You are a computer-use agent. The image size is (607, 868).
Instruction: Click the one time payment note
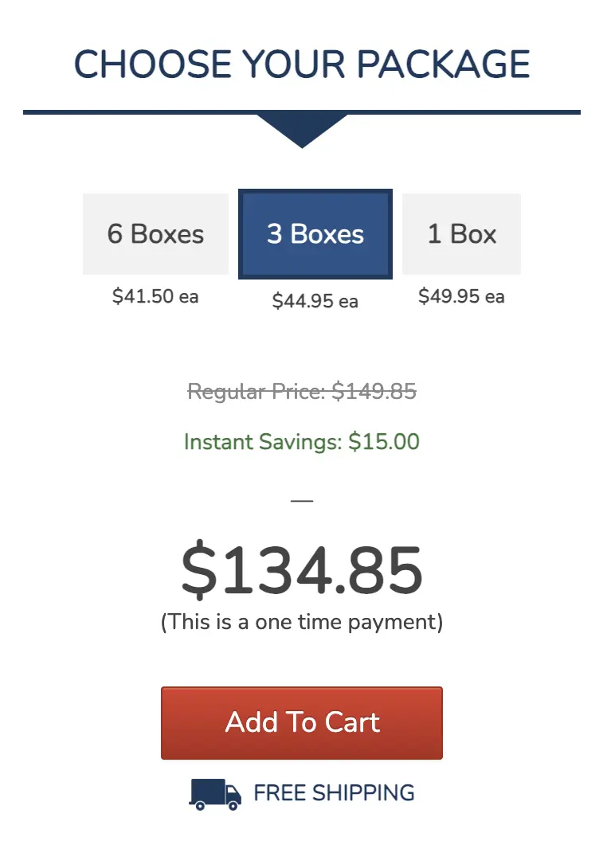click(x=302, y=622)
